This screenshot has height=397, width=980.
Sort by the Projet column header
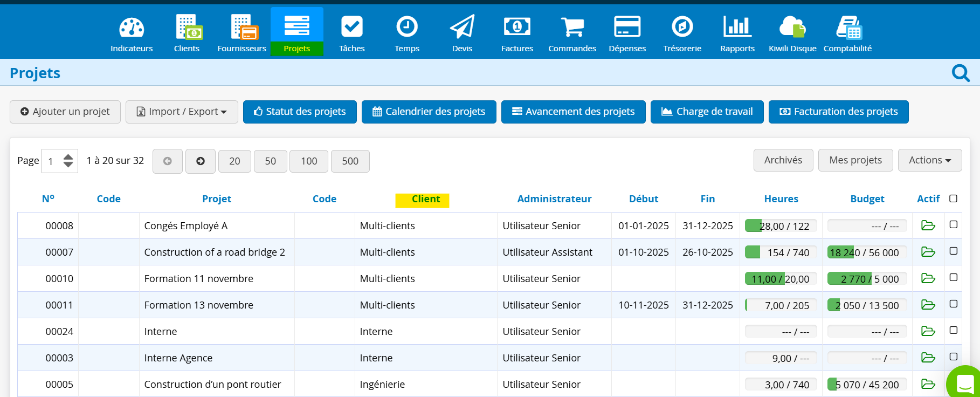pos(217,198)
